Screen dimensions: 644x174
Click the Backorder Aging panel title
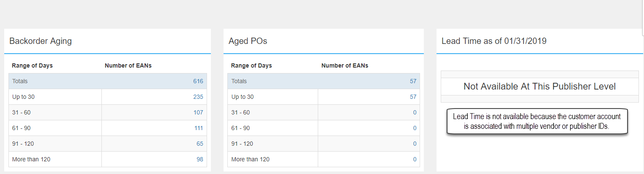[41, 41]
